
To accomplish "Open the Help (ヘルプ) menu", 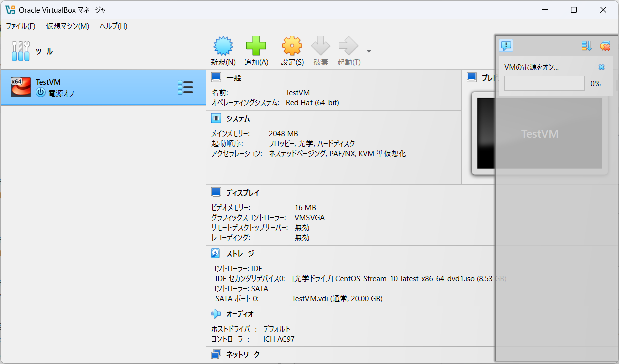I will click(x=113, y=26).
